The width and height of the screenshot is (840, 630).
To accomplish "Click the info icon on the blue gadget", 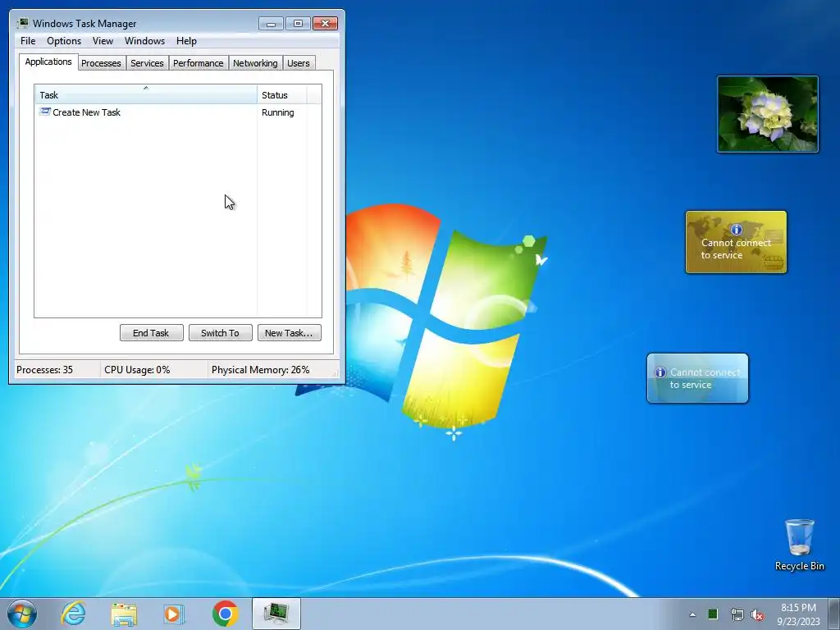I will (x=660, y=372).
